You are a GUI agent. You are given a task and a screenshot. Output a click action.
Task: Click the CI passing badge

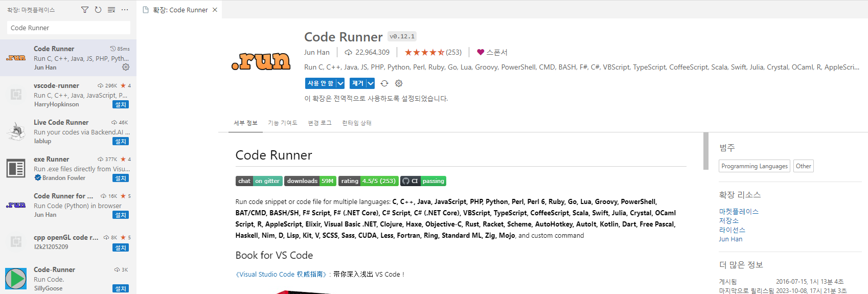(x=423, y=181)
